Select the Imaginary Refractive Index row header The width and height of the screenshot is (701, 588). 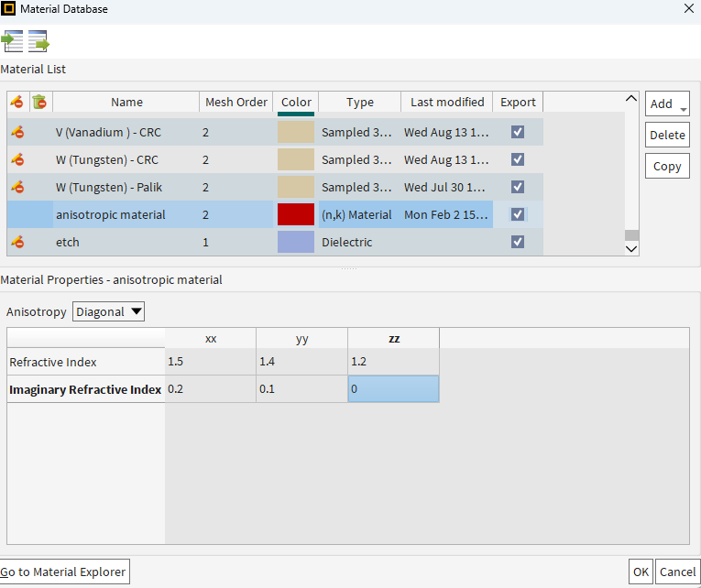[x=86, y=389]
